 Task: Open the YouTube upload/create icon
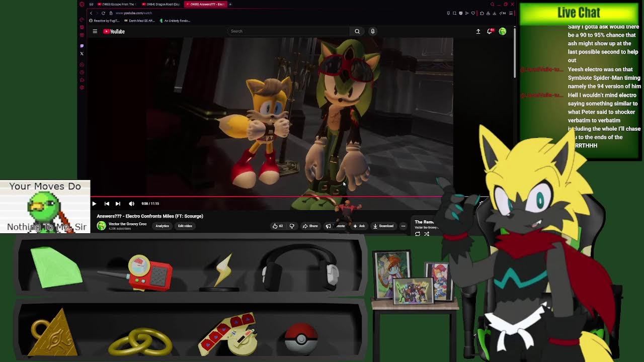point(478,31)
